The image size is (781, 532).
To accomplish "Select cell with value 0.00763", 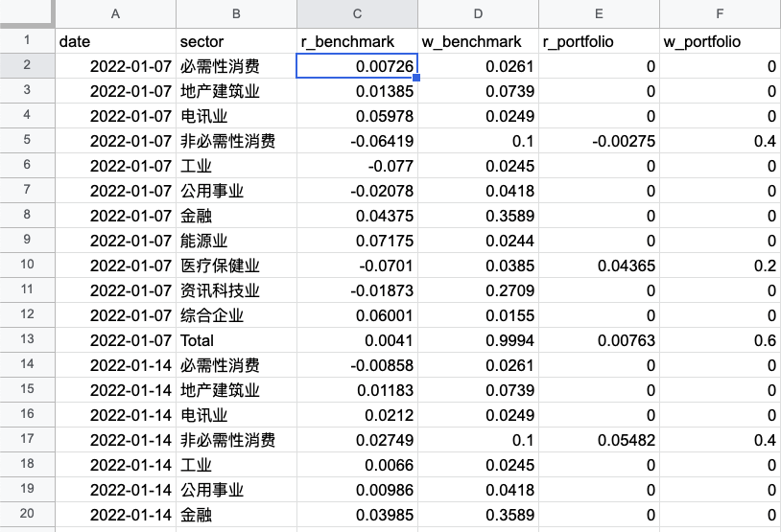I will pyautogui.click(x=600, y=340).
